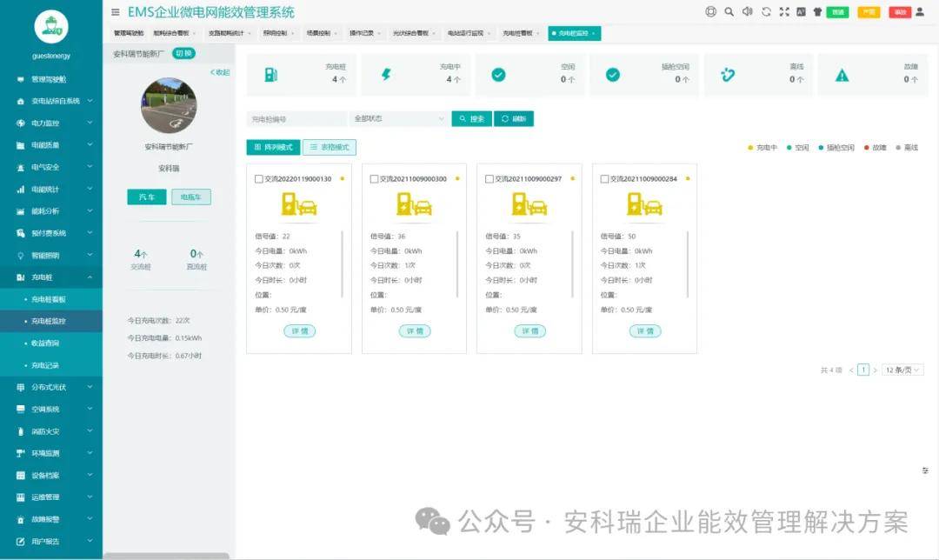Click the horizontal scrollbar below site panel

[166, 556]
